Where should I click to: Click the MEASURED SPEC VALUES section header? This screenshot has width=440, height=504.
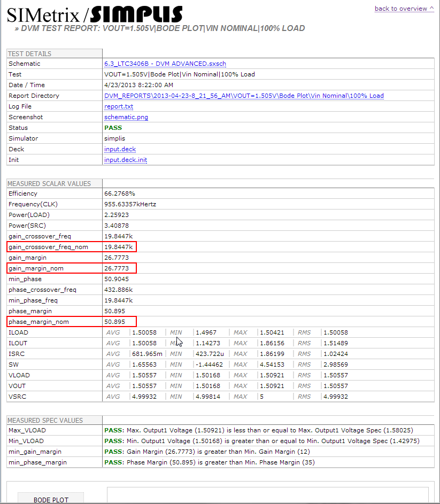[x=45, y=420]
